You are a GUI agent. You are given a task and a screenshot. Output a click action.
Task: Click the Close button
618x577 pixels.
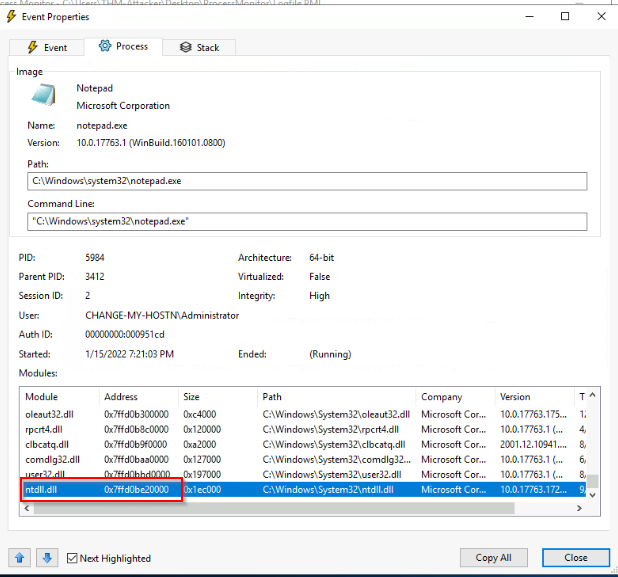click(575, 558)
